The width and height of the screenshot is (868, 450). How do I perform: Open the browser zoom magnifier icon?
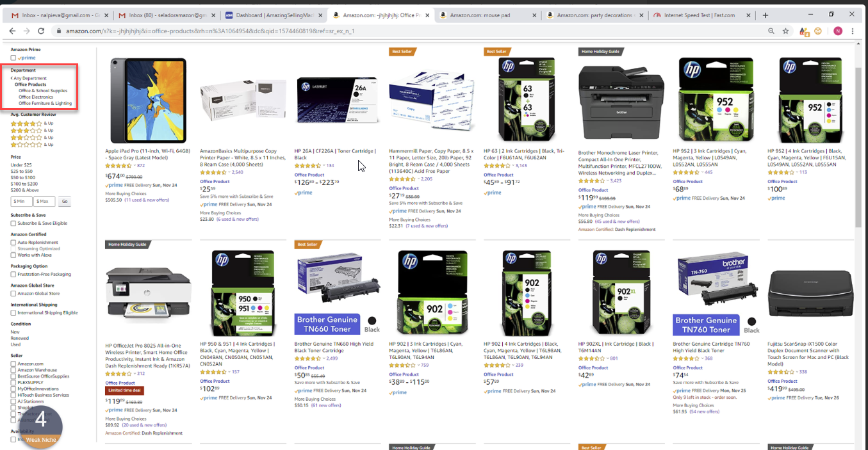click(x=771, y=31)
